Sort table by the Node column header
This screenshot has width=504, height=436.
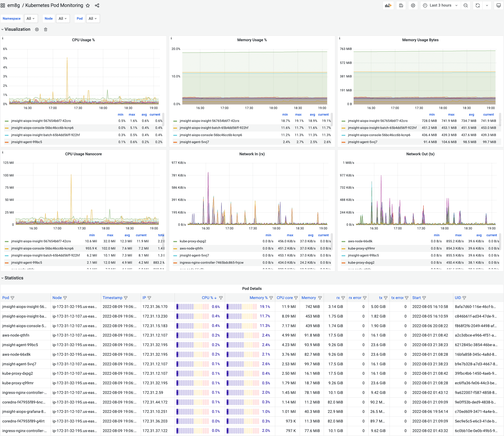[57, 298]
